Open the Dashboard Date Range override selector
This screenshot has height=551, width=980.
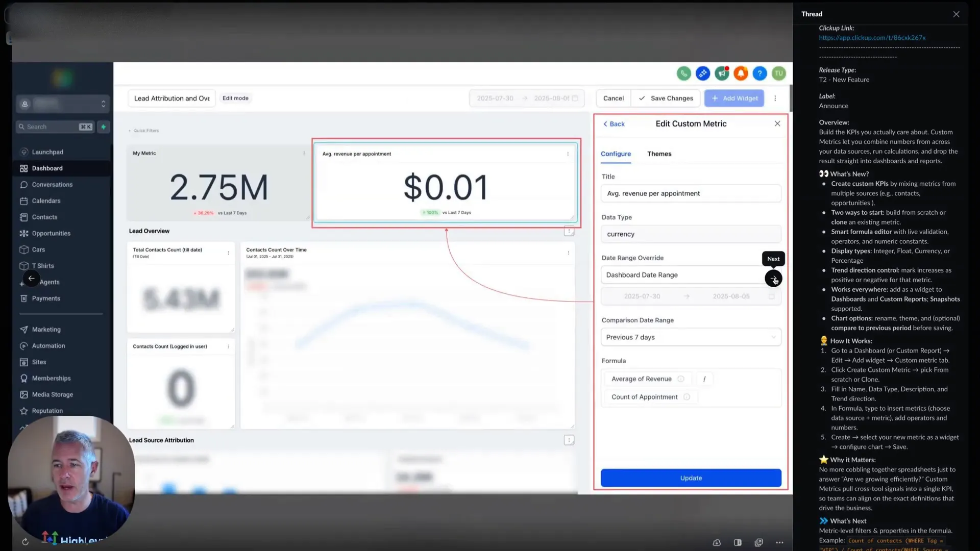[x=684, y=275]
